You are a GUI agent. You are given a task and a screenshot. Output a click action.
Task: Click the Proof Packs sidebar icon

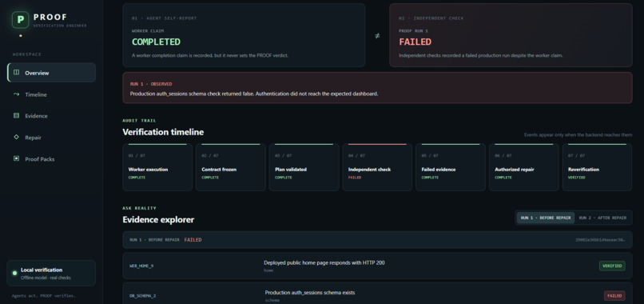(17, 158)
